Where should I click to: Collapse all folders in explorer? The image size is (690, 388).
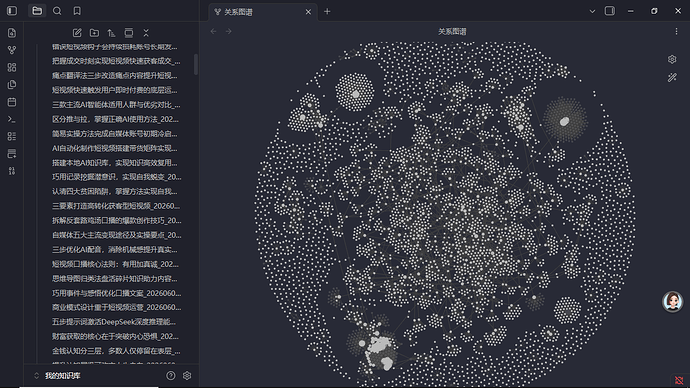146,33
